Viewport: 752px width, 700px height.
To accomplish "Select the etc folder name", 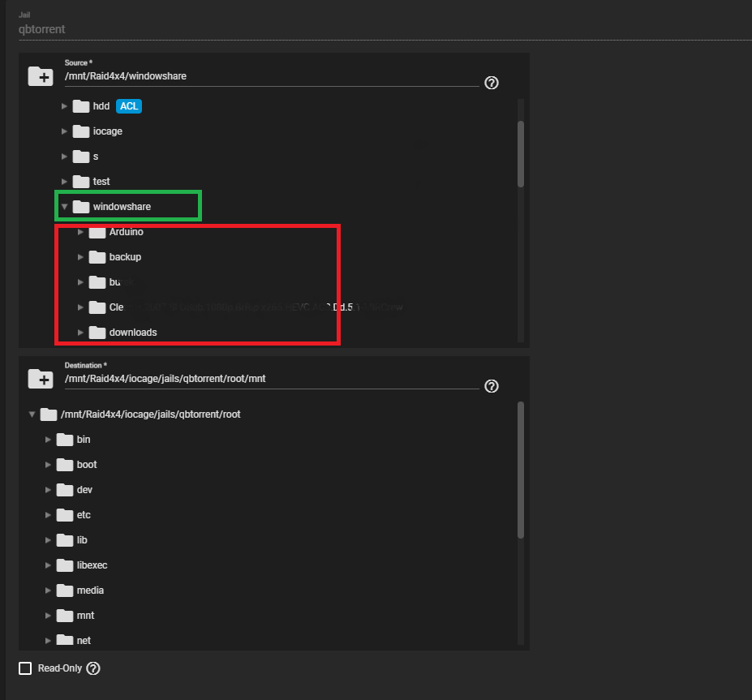I will 84,515.
